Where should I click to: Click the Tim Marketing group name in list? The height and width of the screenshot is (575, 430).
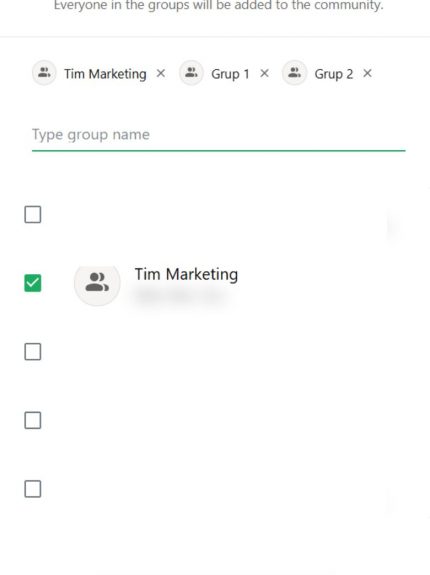click(186, 275)
